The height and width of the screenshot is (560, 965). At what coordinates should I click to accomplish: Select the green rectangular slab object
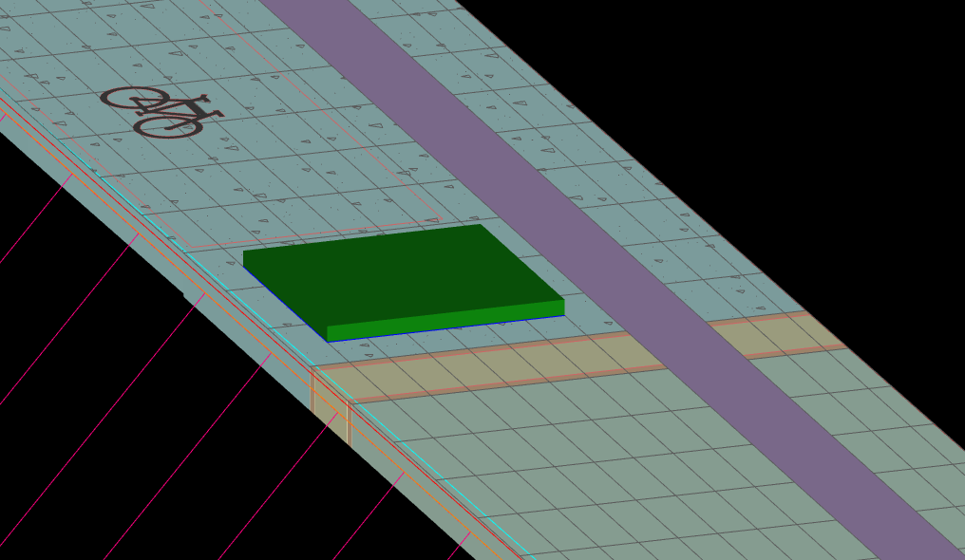pos(404,282)
